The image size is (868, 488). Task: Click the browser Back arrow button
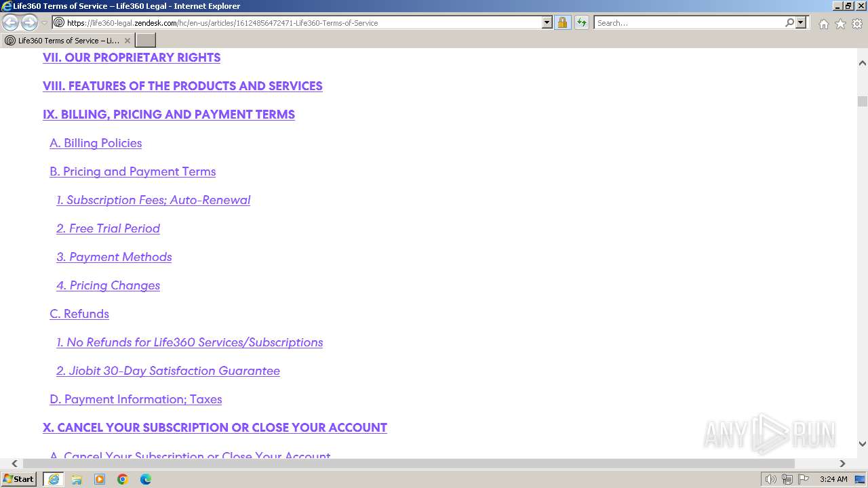(x=10, y=22)
